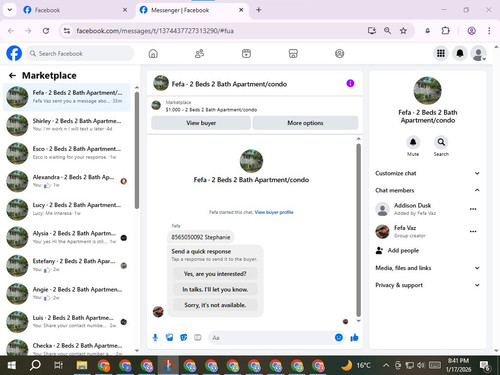Open the Chrome three-dot menu

[489, 31]
